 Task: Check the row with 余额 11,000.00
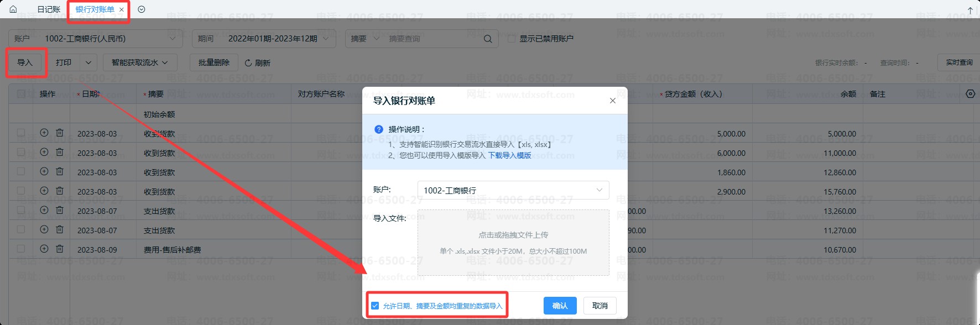pos(21,152)
